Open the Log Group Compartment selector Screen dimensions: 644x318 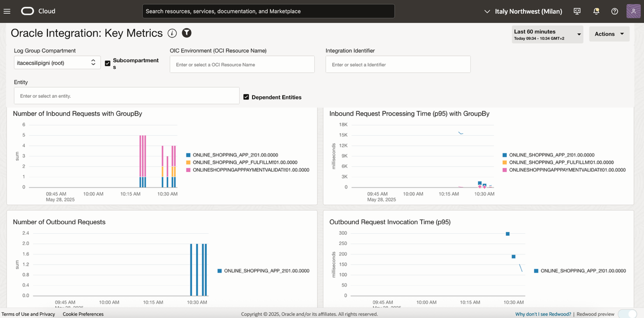coord(57,63)
